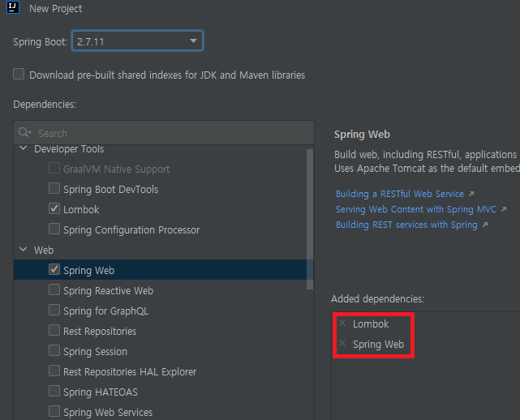
Task: Select the Web tree category label
Action: 44,251
